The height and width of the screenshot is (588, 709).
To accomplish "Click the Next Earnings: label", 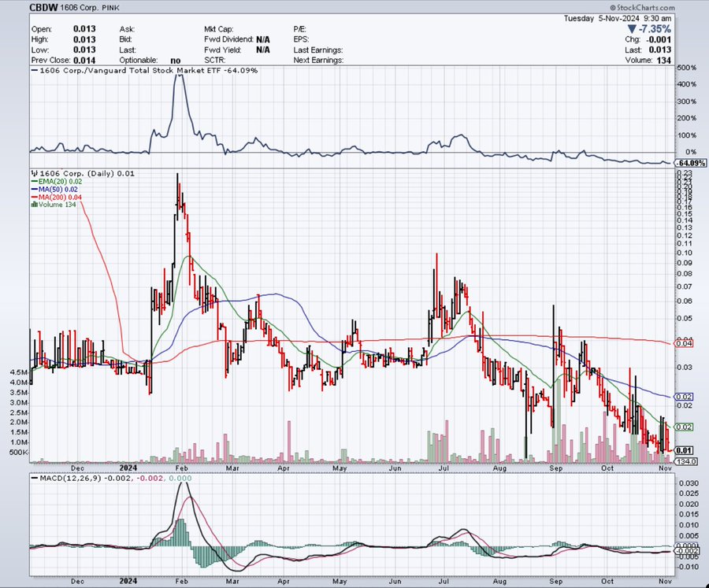I will pyautogui.click(x=318, y=60).
